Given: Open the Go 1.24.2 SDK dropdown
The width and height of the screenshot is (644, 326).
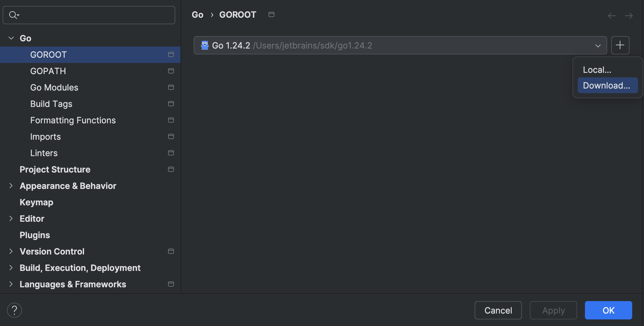Looking at the screenshot, I should (597, 45).
